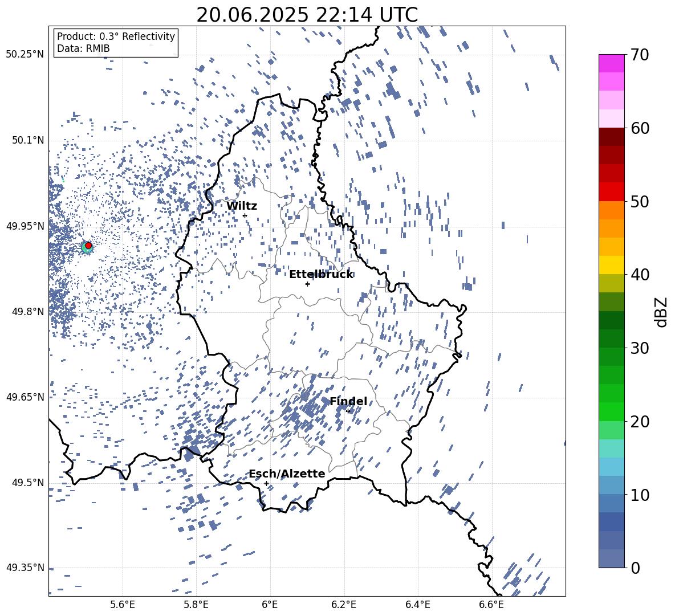Click the Wiltz station cross marker

click(x=245, y=215)
